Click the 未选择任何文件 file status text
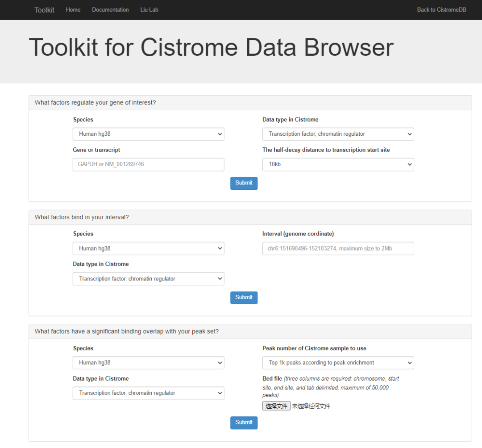 (x=311, y=406)
